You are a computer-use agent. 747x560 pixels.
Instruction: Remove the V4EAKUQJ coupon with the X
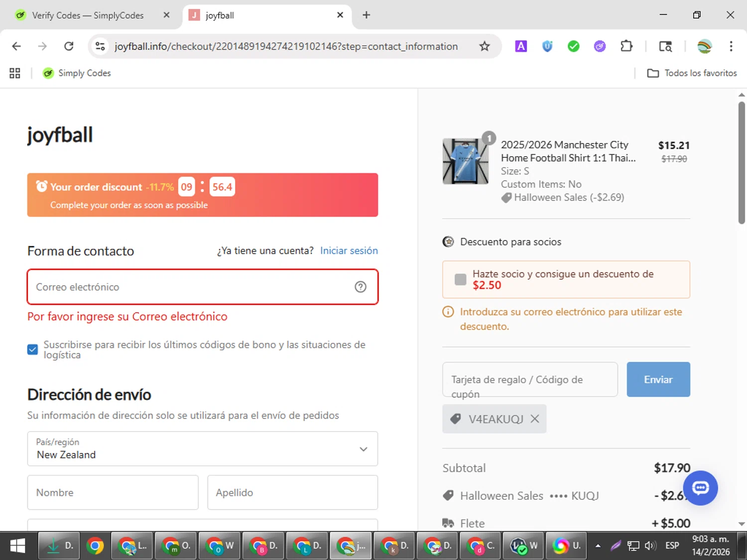(535, 419)
